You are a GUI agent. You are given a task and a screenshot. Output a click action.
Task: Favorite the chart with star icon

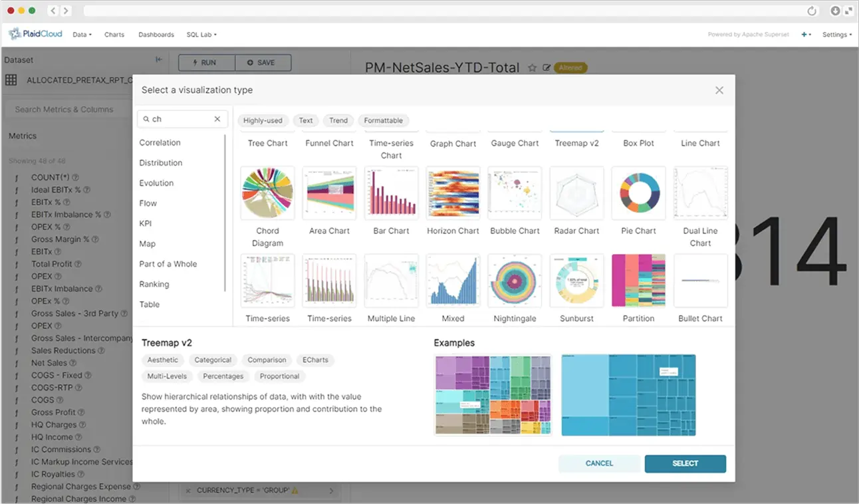532,68
